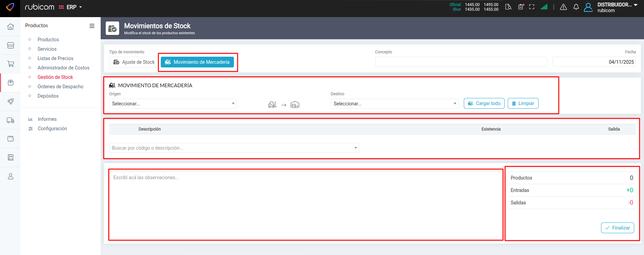Screen dimensions: 644x255
Task: Select Ajuste de Stock movement type
Action: pyautogui.click(x=134, y=62)
